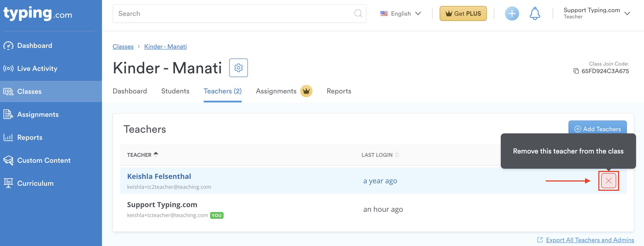Viewport: 644px width, 246px height.
Task: Click the class settings gear icon
Action: 238,68
